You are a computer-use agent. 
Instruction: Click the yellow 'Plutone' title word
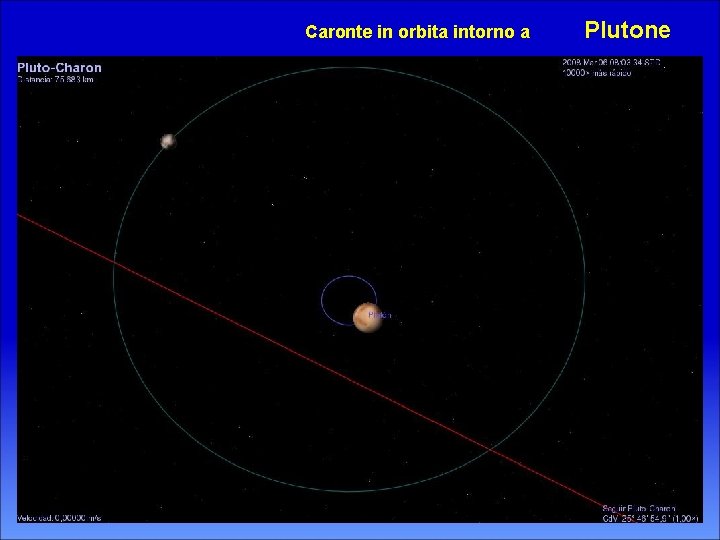click(627, 30)
